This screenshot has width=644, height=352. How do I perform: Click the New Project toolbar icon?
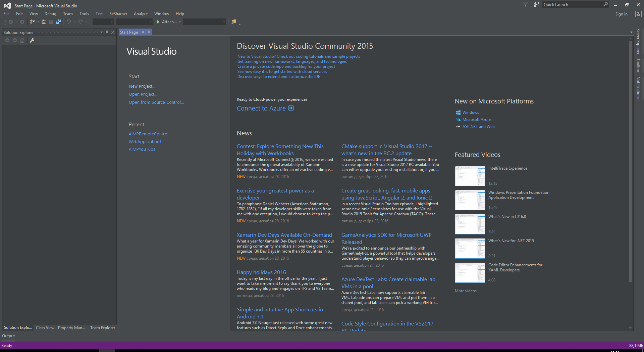pyautogui.click(x=32, y=22)
